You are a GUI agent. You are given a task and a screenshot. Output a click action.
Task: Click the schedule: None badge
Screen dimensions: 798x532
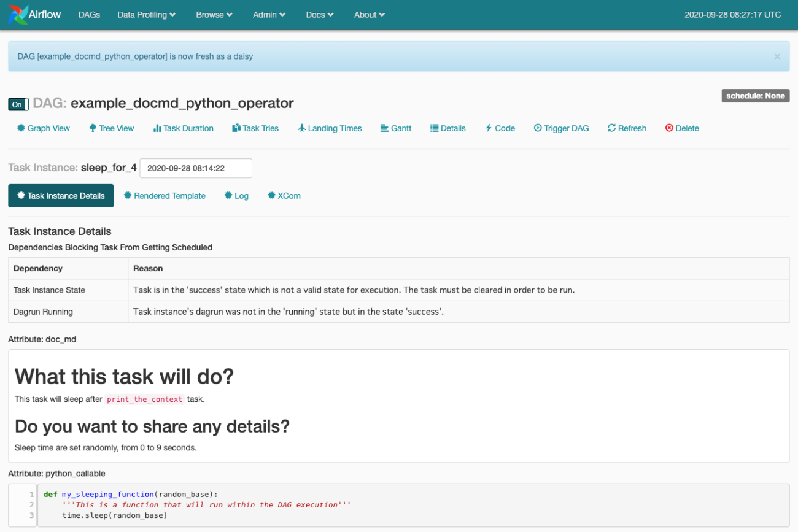pos(756,96)
